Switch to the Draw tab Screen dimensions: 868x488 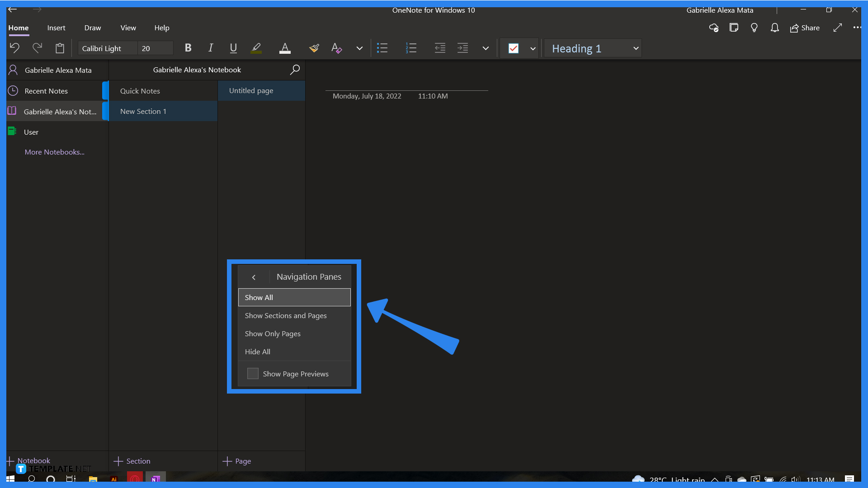click(92, 28)
